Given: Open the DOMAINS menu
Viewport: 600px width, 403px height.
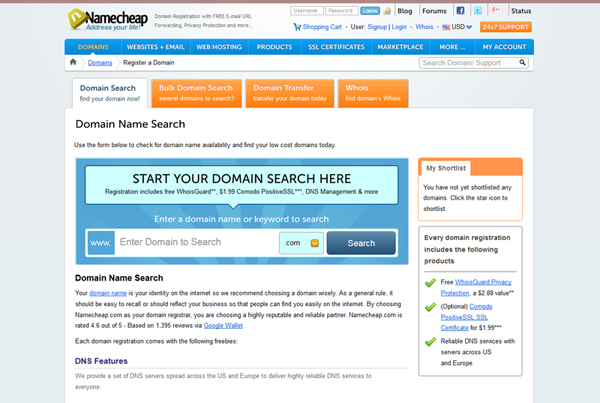Looking at the screenshot, I should click(93, 47).
